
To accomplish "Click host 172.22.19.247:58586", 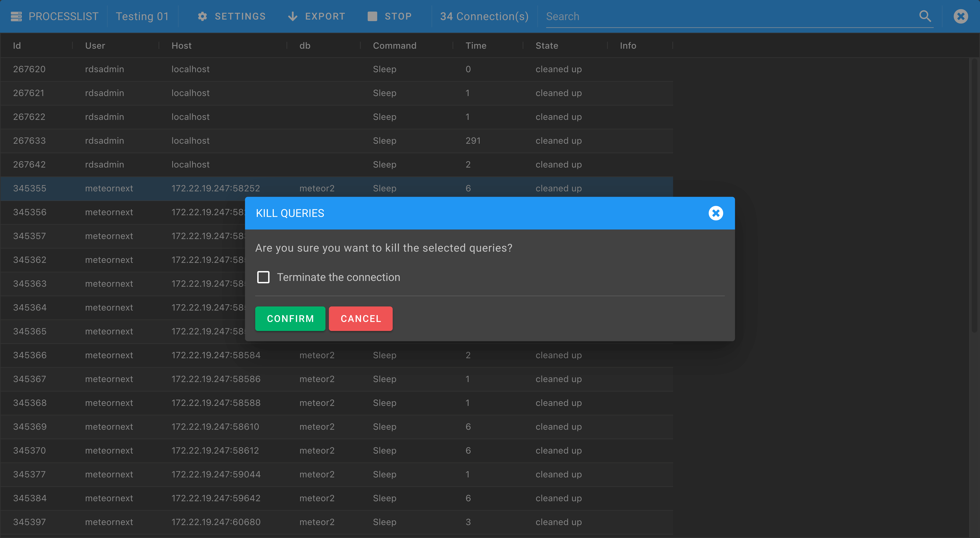I will tap(216, 379).
